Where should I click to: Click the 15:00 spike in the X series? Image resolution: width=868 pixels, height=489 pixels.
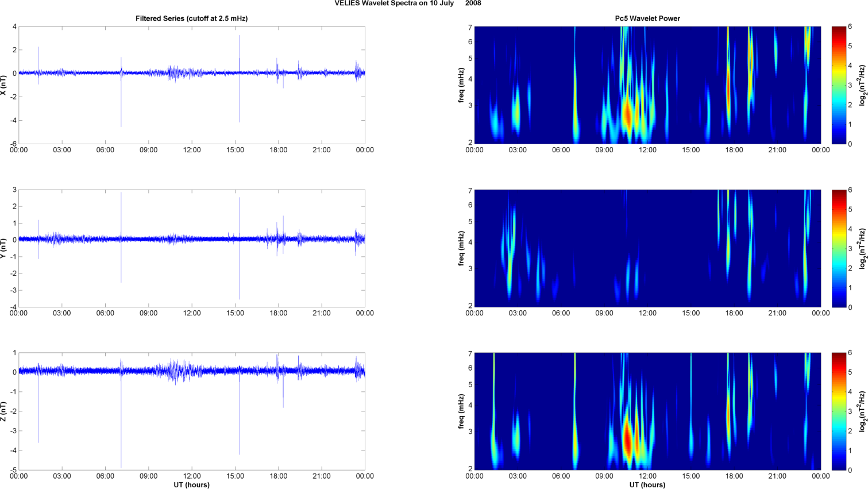click(240, 79)
